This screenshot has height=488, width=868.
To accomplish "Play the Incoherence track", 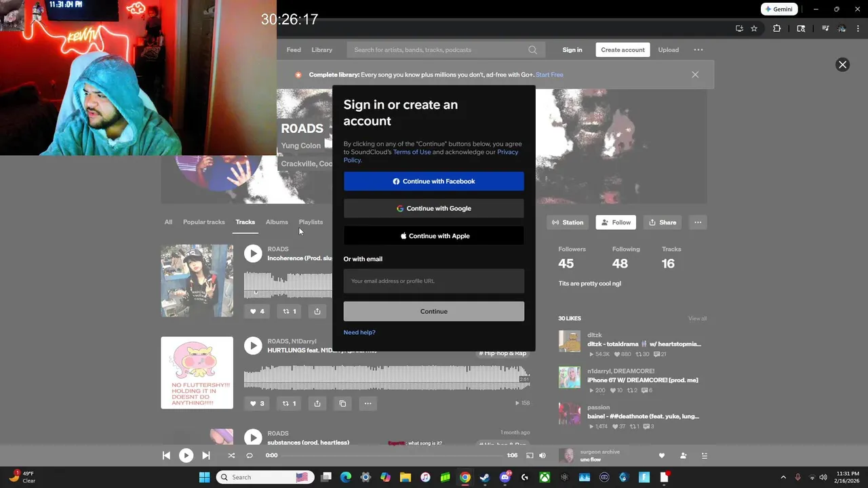I will [253, 253].
